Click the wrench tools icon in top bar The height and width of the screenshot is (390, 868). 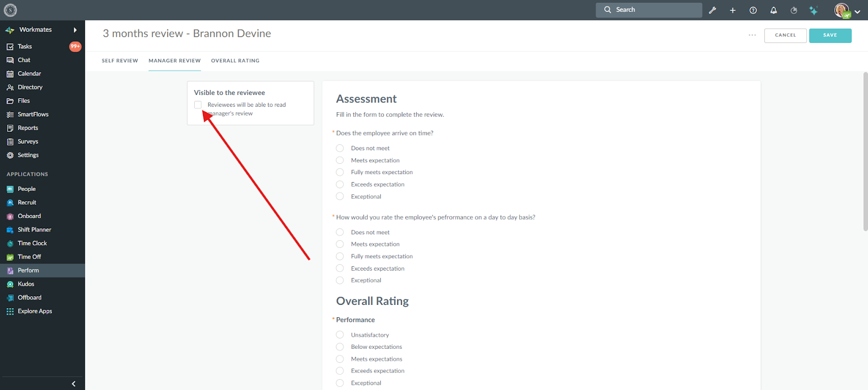pyautogui.click(x=712, y=10)
